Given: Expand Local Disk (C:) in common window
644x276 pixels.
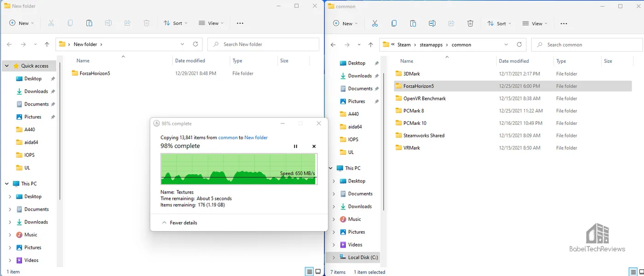Looking at the screenshot, I should point(333,257).
